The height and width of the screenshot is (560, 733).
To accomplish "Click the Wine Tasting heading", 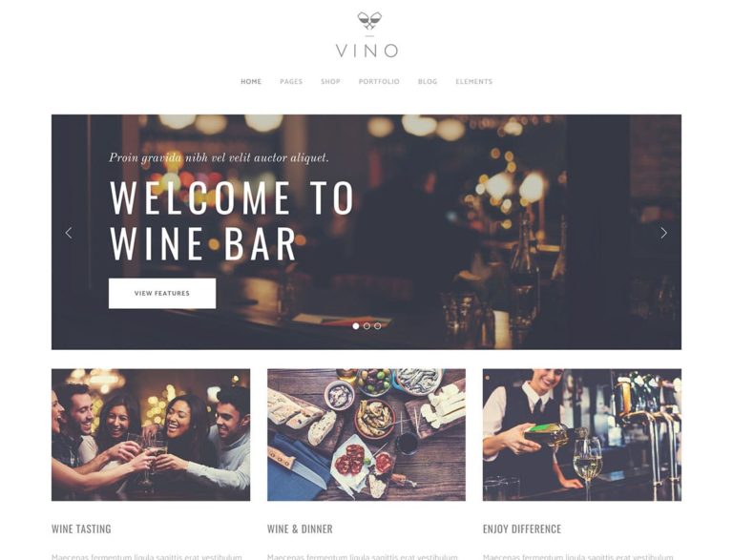I will [81, 529].
